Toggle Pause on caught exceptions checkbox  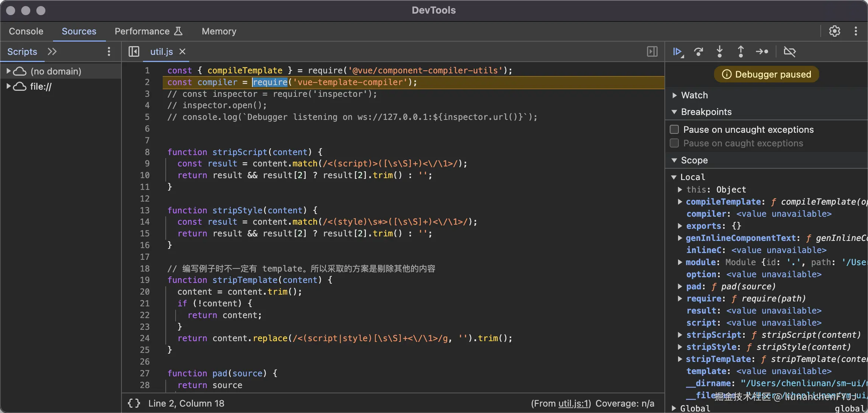(674, 143)
